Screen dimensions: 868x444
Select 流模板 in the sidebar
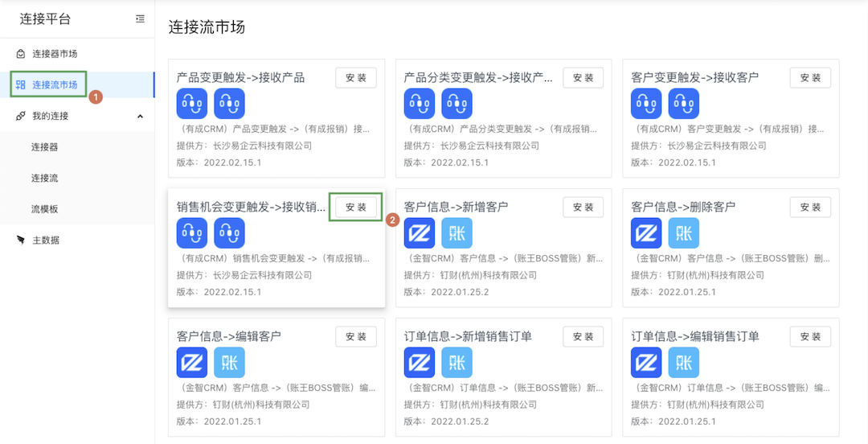coord(45,209)
